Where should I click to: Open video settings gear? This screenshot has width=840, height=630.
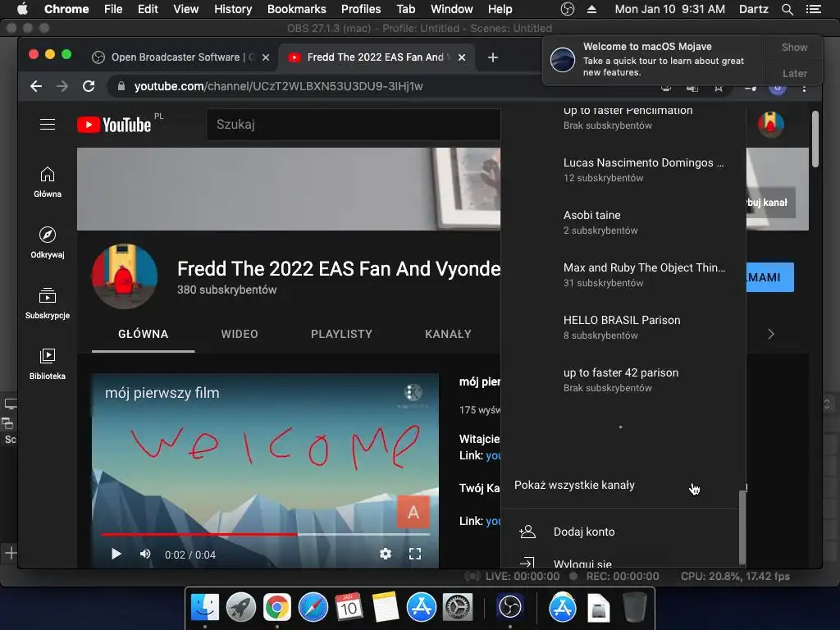coord(386,554)
